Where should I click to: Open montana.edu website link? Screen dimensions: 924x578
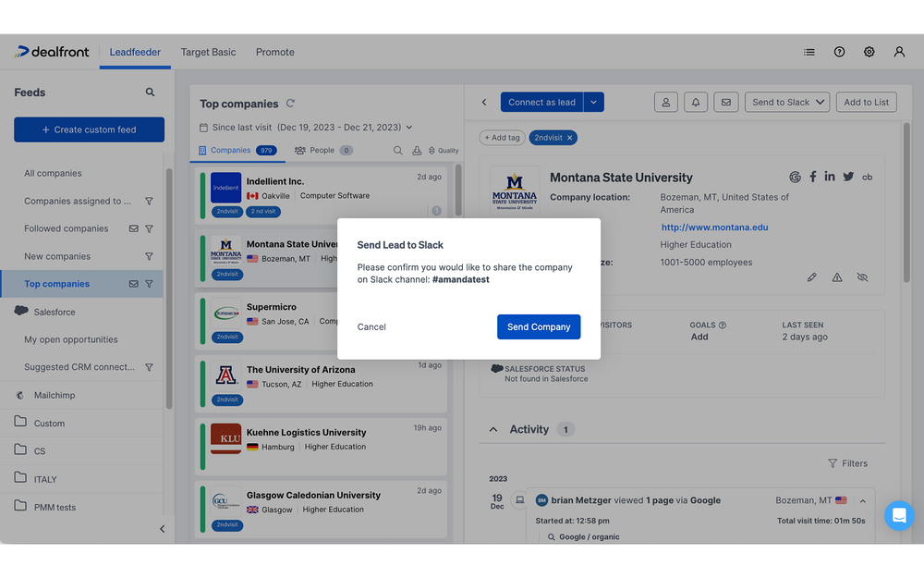[x=714, y=228]
